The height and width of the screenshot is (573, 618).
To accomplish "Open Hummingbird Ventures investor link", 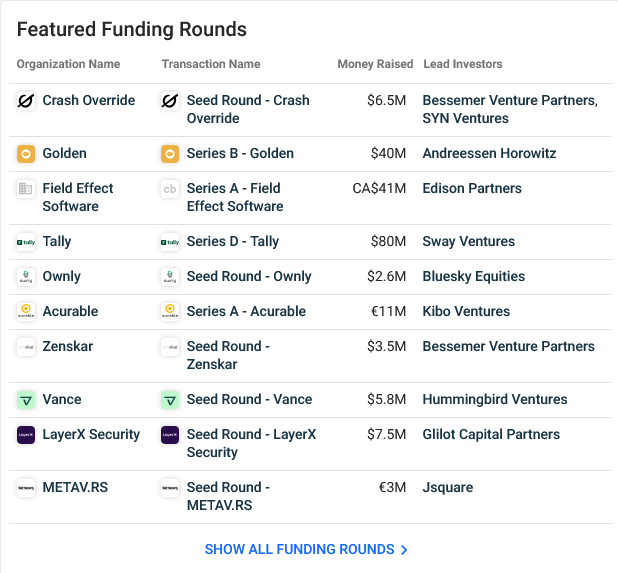I will [x=495, y=399].
